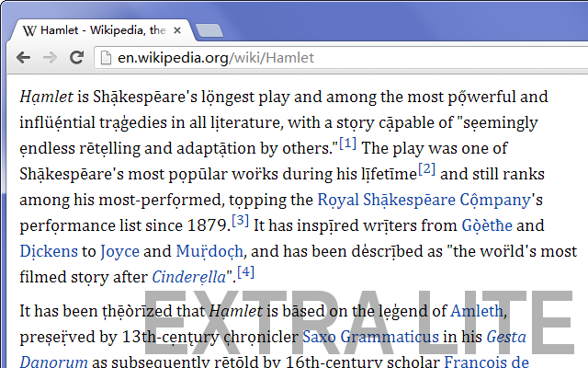Click the browser Back arrow button
This screenshot has width=588, height=368.
[x=24, y=57]
